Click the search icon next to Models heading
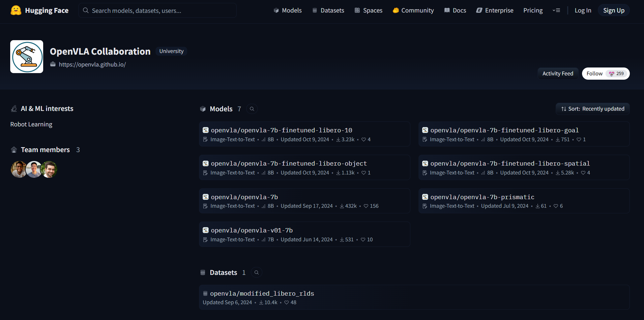 [252, 109]
